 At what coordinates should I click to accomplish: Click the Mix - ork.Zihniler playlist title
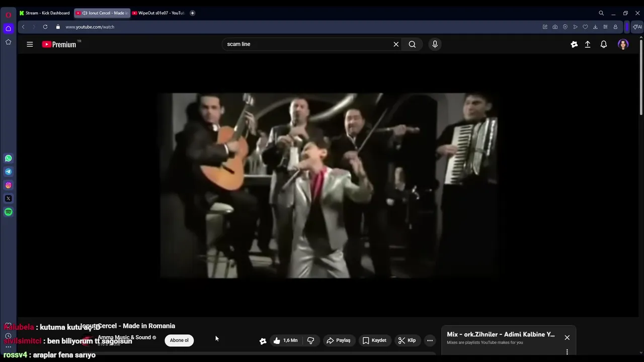pyautogui.click(x=501, y=334)
